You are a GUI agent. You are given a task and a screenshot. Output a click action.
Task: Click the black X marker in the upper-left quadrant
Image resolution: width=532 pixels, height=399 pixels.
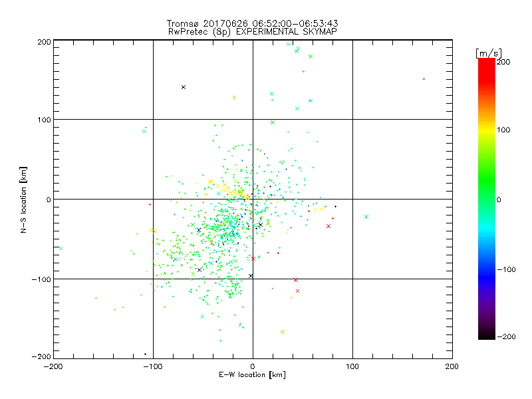(184, 87)
